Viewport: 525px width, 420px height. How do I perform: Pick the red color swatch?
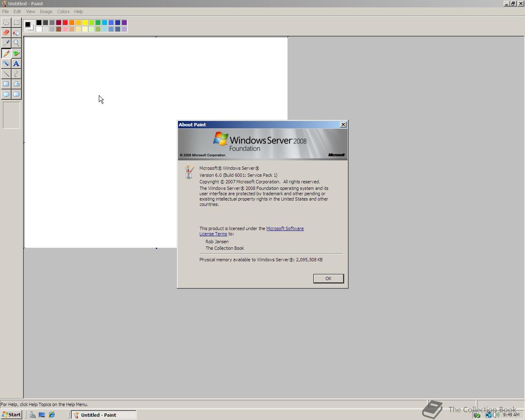65,23
